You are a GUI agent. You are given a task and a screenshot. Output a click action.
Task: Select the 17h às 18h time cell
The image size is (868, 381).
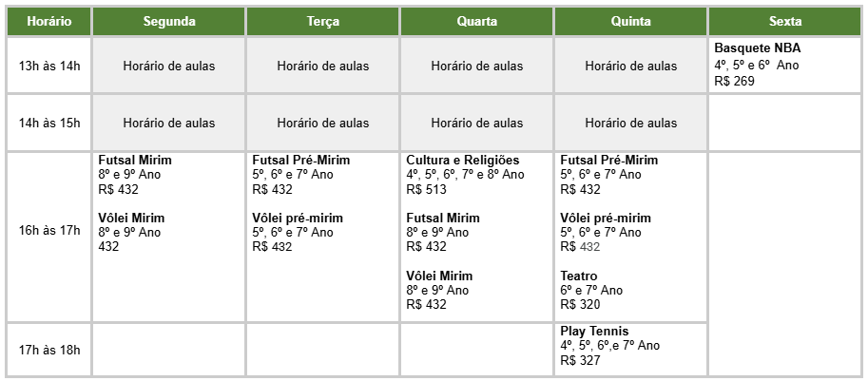tap(48, 350)
